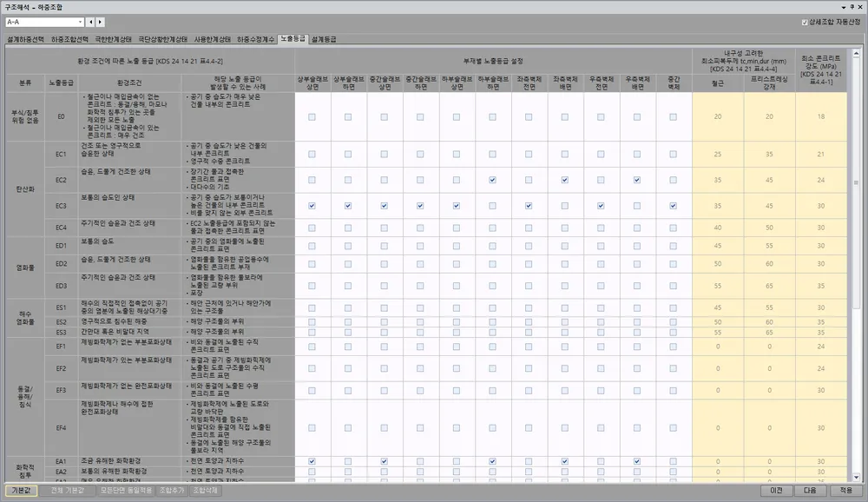Image resolution: width=868 pixels, height=502 pixels.
Task: Select the 철근 cover value for EC4
Action: click(718, 228)
